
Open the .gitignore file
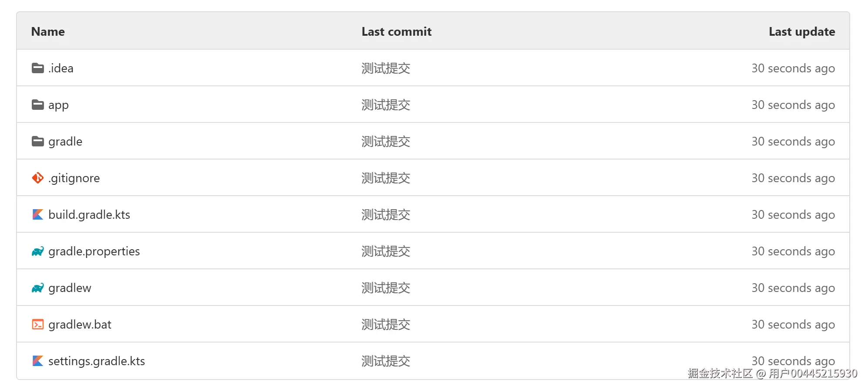74,178
